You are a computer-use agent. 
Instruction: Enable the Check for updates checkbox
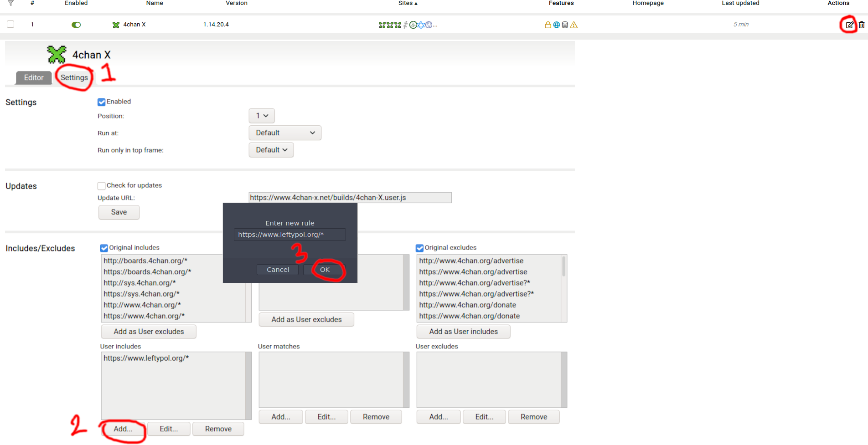tap(102, 186)
